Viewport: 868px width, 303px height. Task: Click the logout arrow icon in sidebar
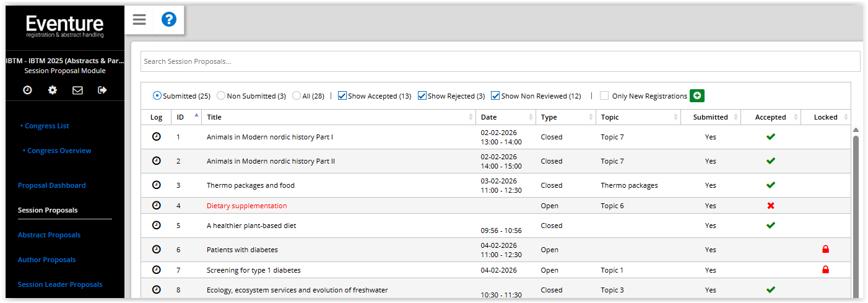(x=102, y=90)
